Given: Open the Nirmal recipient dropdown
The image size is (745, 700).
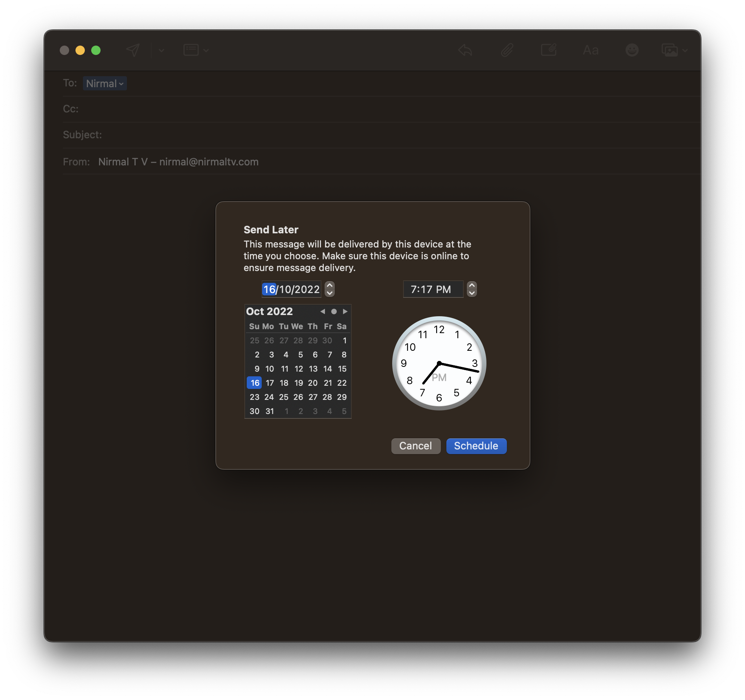Looking at the screenshot, I should click(105, 83).
